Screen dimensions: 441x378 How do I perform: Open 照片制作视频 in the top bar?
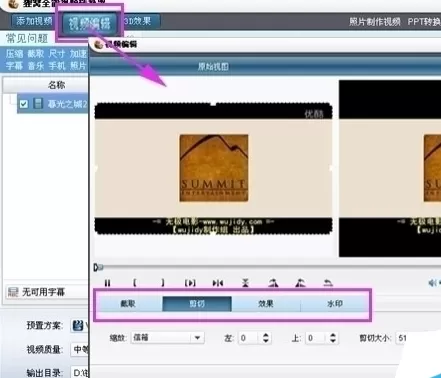coord(375,22)
